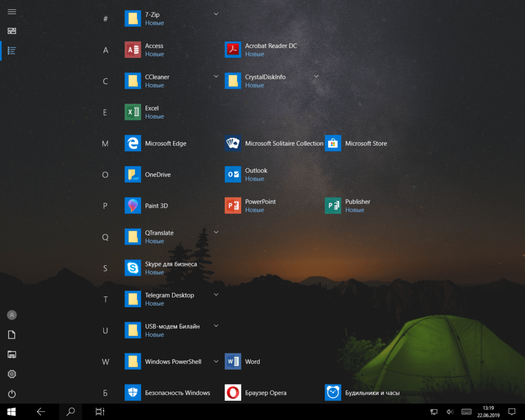
Task: Expand the 7-Zip folder chevron
Action: (x=216, y=14)
